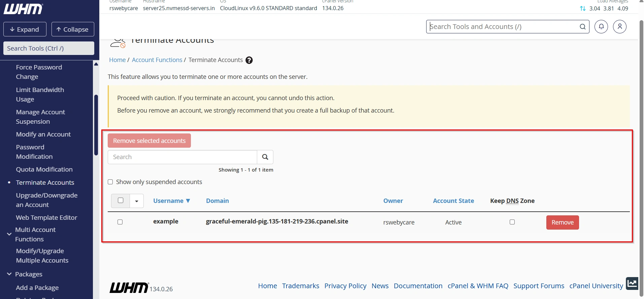Check the example account row checkbox

[x=120, y=222]
